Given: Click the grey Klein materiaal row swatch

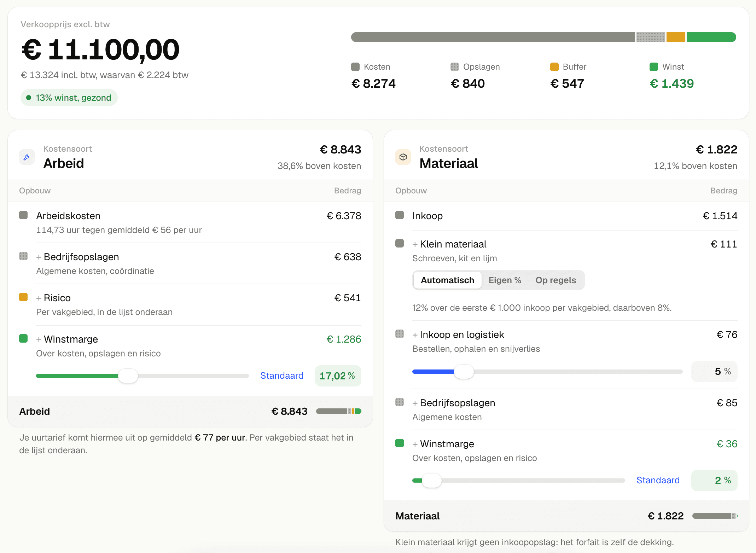Looking at the screenshot, I should (x=400, y=243).
